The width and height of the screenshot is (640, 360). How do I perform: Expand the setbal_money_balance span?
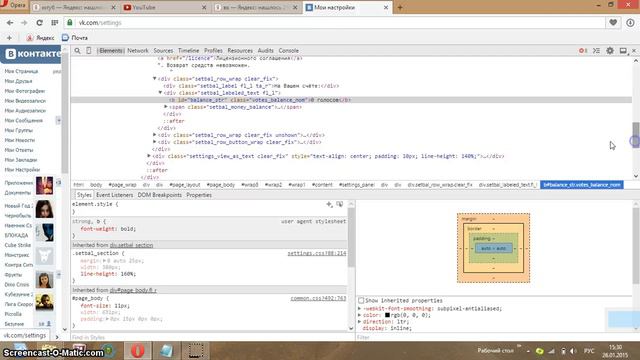point(166,107)
